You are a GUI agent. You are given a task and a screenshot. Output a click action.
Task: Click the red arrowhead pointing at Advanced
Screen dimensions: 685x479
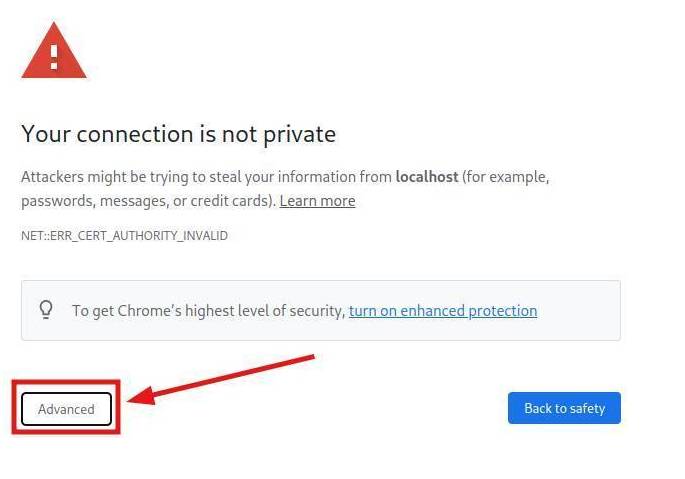[141, 396]
